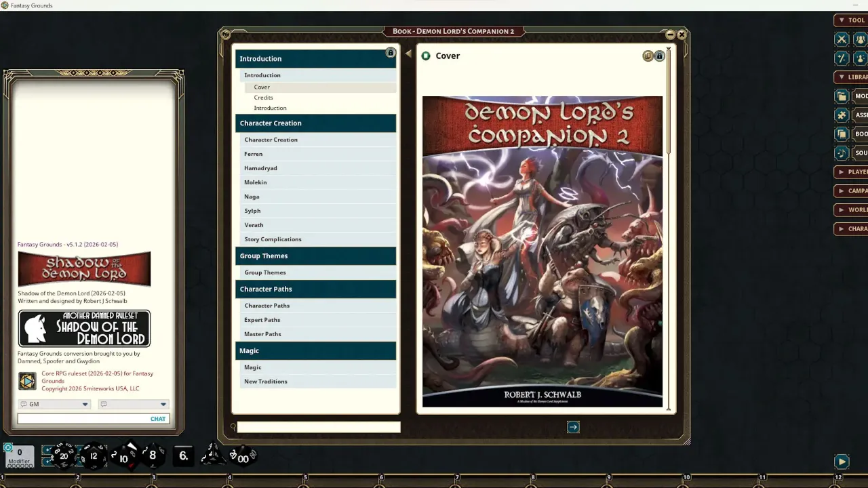Click the Demon Lord's Companion 2 cover image

click(542, 251)
